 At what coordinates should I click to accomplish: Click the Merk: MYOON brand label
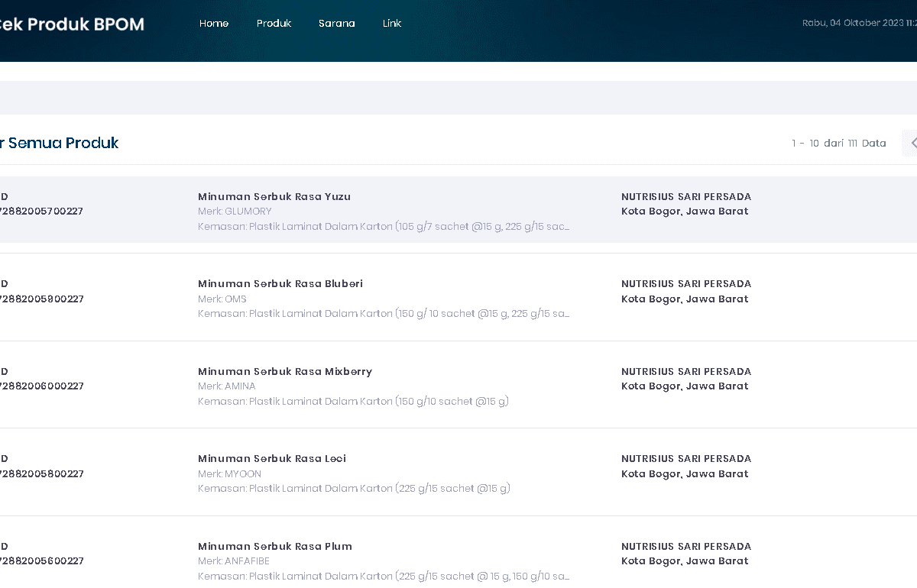pyautogui.click(x=229, y=474)
